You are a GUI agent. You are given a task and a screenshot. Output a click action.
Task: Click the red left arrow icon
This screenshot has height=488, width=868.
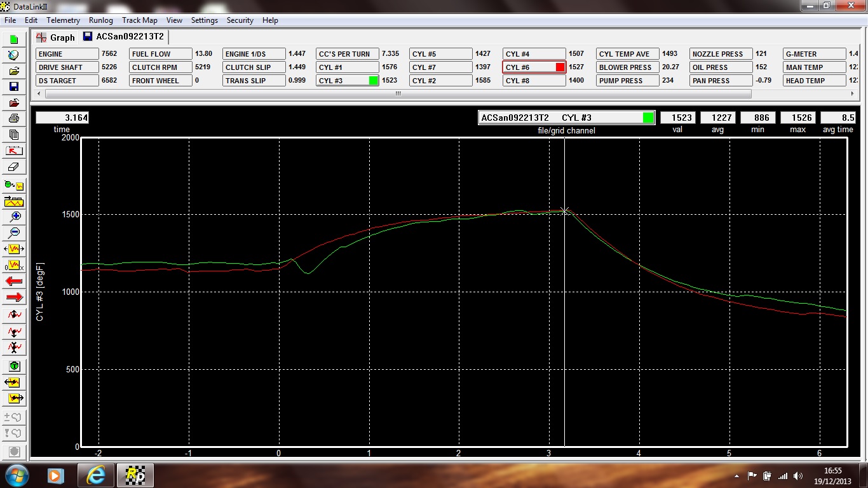14,281
